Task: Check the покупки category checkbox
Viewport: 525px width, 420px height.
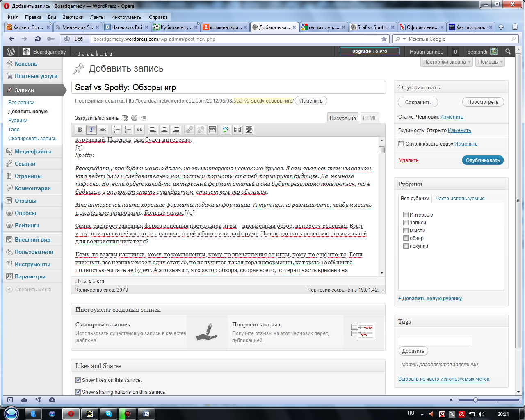Action: [x=406, y=246]
